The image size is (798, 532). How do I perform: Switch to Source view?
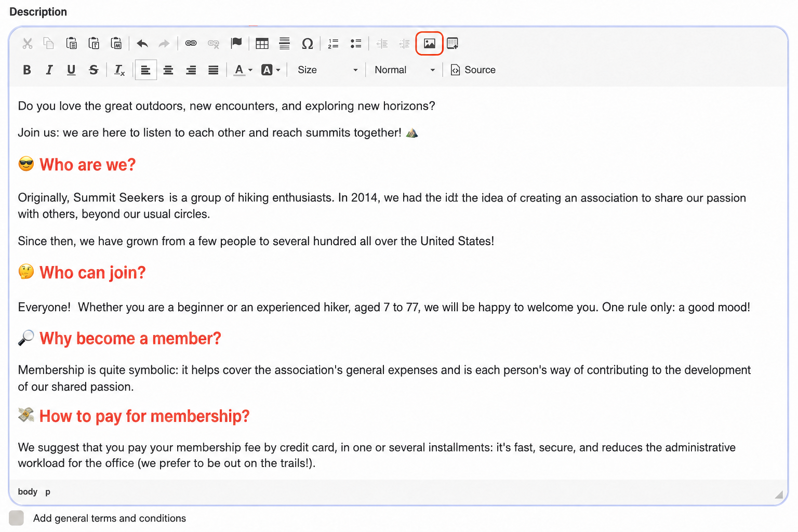pos(473,70)
